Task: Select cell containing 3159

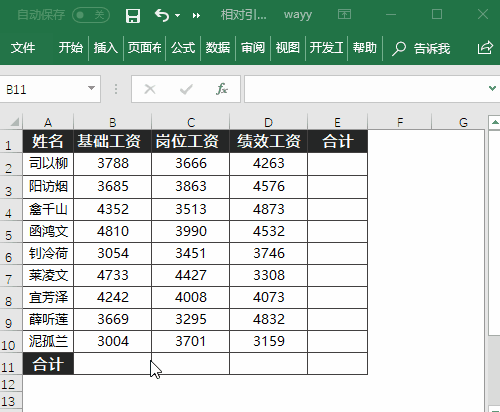Action: coord(268,341)
